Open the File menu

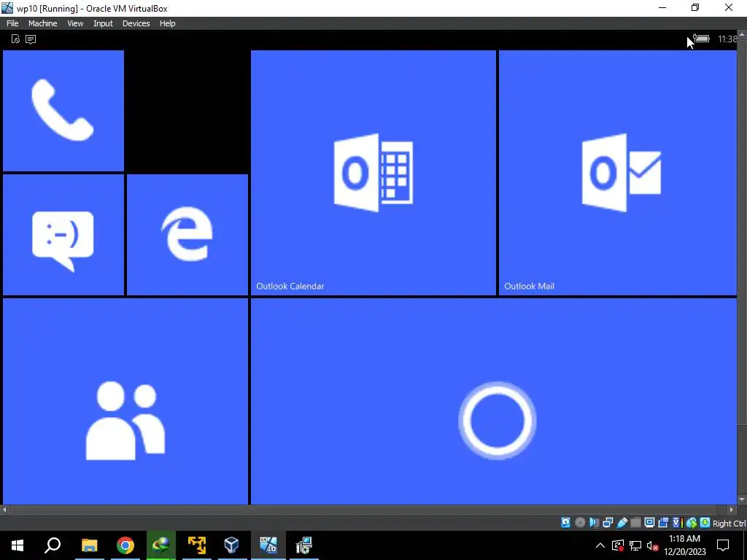click(x=12, y=23)
